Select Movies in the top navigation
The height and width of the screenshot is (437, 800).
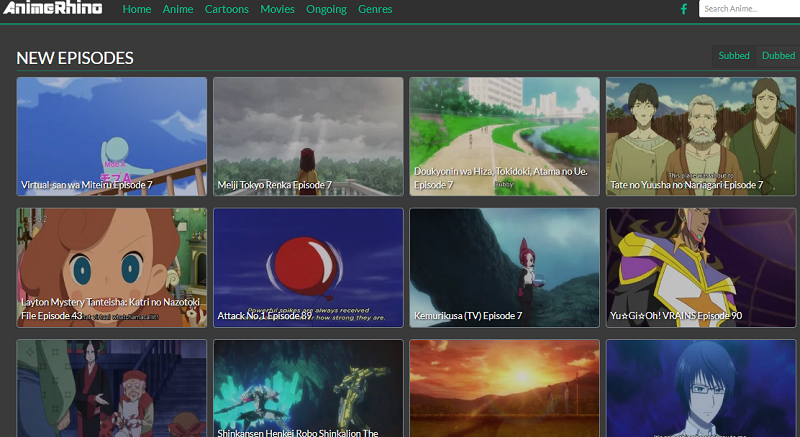(277, 9)
